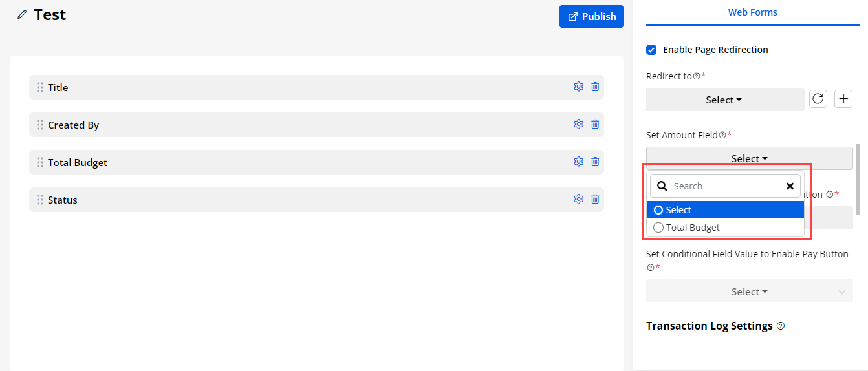The width and height of the screenshot is (868, 371).
Task: Open settings for Total Budget field
Action: click(x=578, y=162)
